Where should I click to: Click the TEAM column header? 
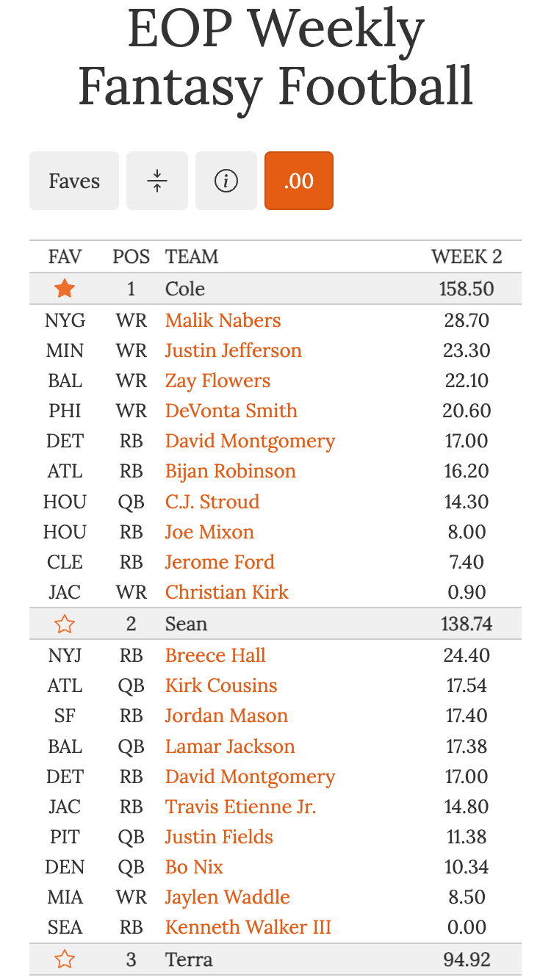point(192,256)
